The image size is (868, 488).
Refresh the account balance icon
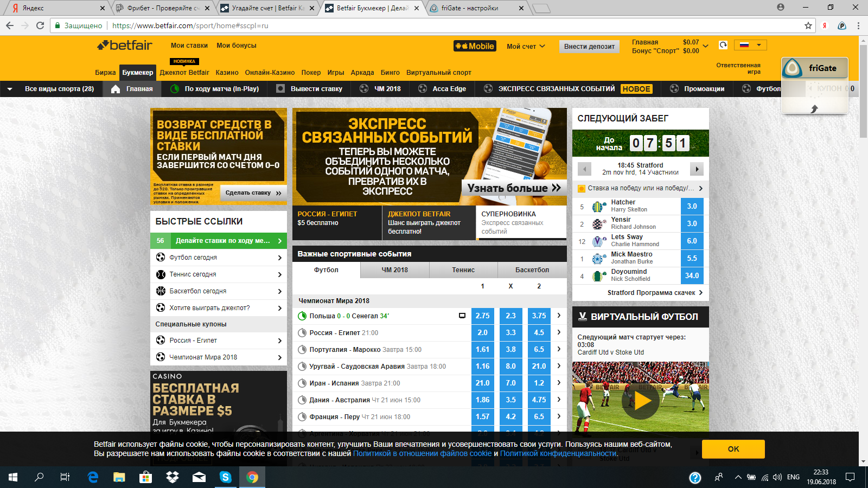click(723, 45)
